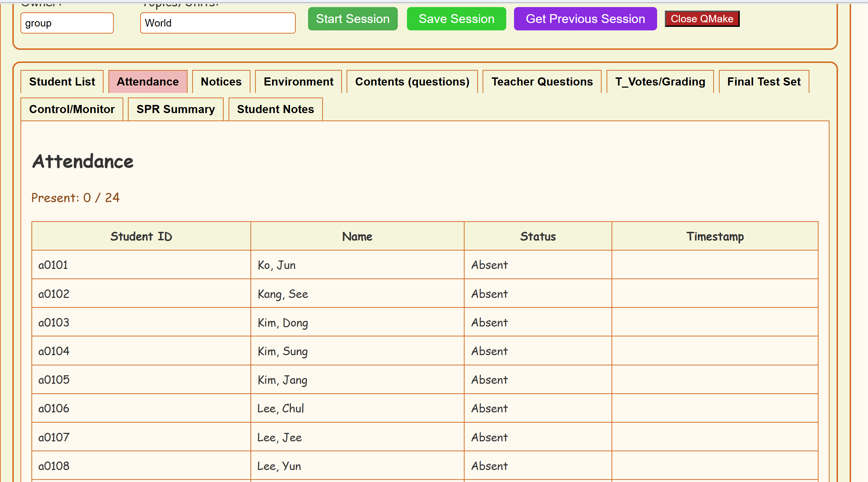Select the Student Notes tab
The image size is (868, 482).
(276, 109)
